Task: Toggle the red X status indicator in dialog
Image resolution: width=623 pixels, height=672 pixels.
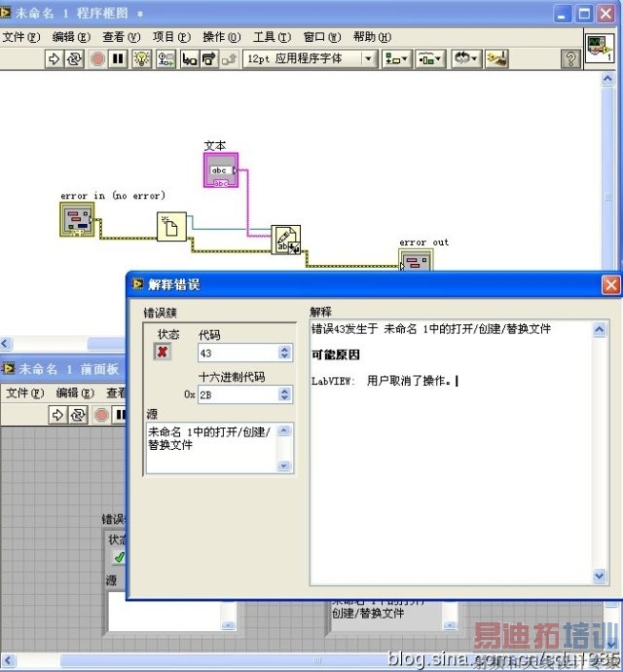Action: pos(163,352)
